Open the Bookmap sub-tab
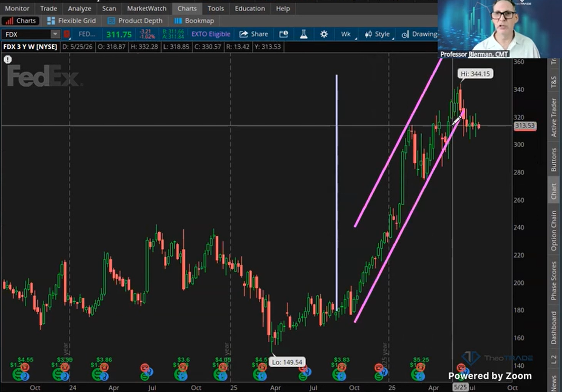 194,21
